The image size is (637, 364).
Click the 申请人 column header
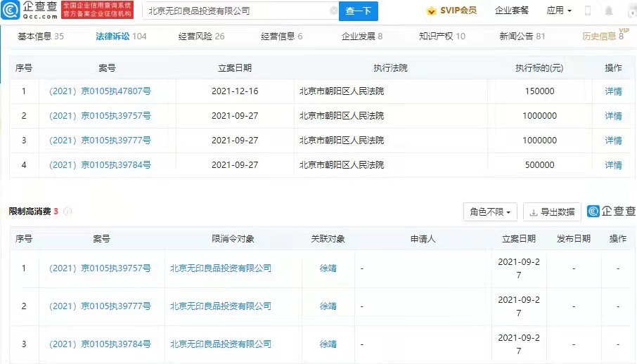tap(423, 239)
